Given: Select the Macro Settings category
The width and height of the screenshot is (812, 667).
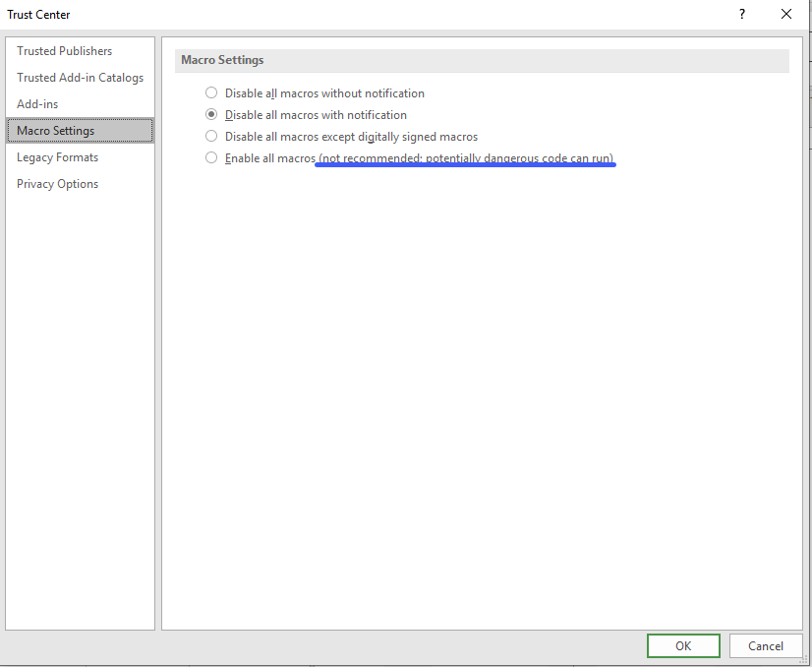Looking at the screenshot, I should pyautogui.click(x=56, y=131).
